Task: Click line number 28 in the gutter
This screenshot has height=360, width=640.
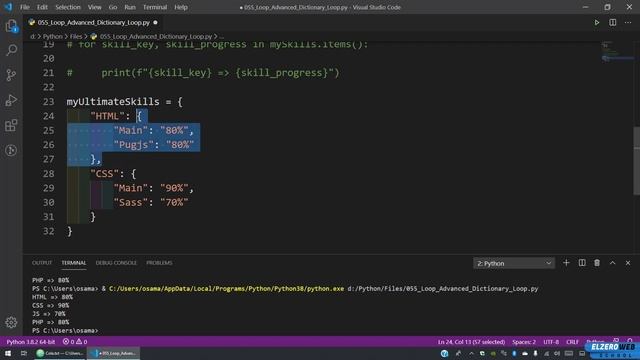Action: pos(49,173)
